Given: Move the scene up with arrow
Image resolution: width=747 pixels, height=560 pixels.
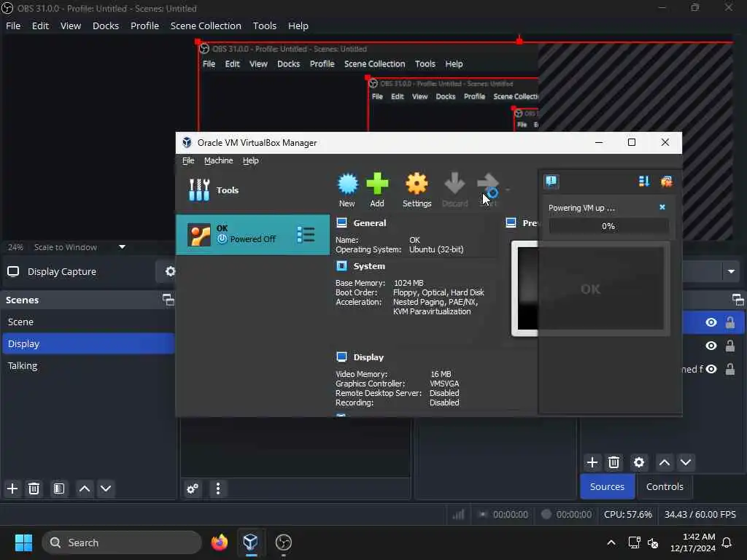Looking at the screenshot, I should tap(85, 489).
